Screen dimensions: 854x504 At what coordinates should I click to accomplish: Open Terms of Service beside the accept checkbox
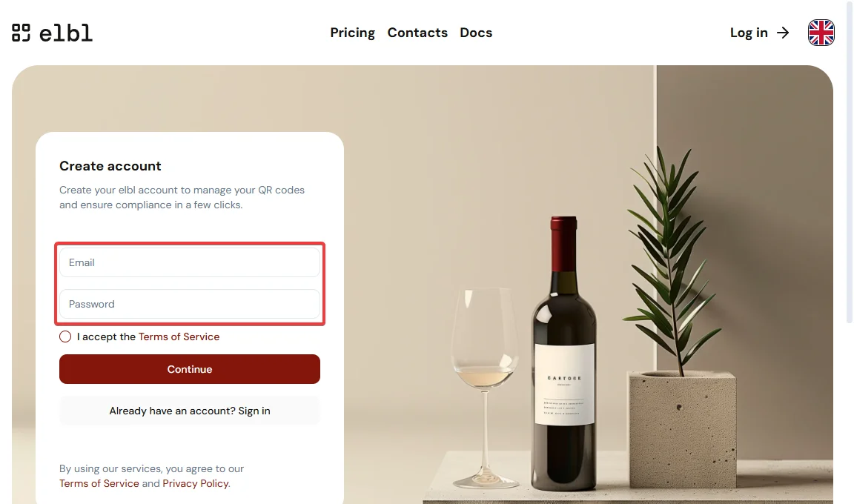point(179,336)
